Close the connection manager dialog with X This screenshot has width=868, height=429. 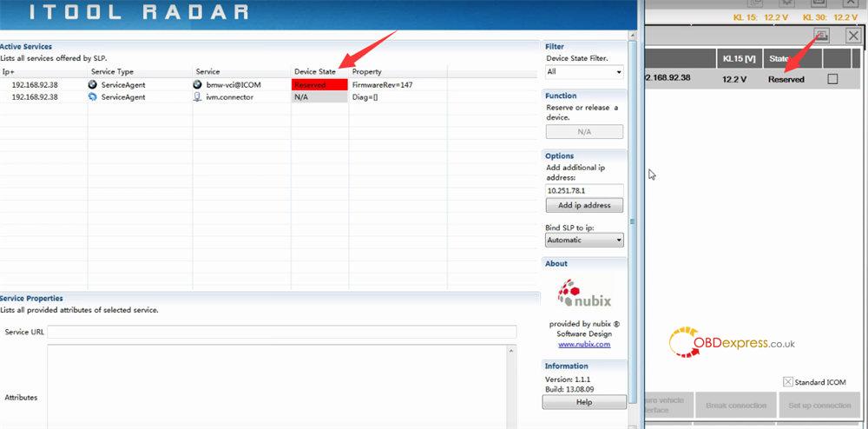pyautogui.click(x=853, y=36)
